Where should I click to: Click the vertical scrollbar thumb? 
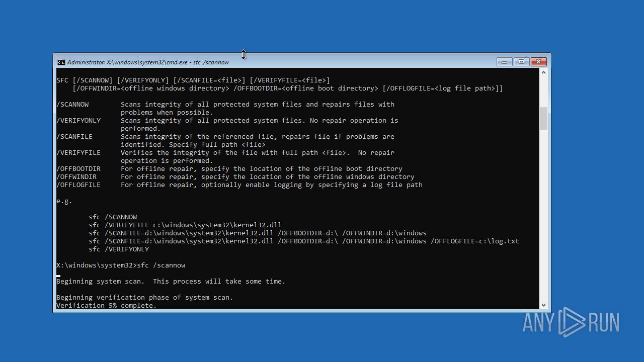(x=543, y=119)
